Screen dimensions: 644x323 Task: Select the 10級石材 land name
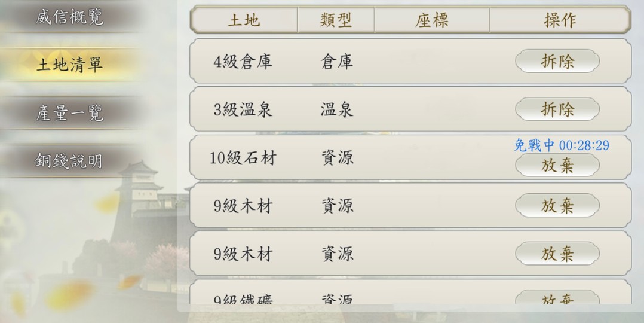(243, 158)
